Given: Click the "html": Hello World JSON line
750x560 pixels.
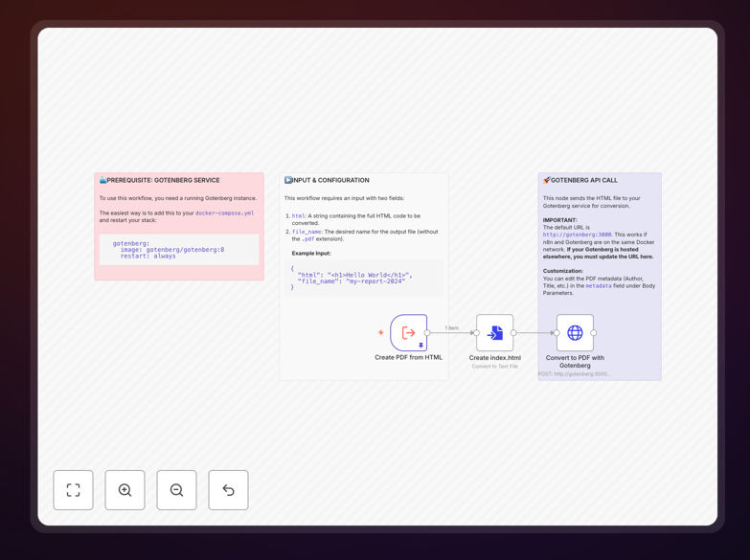Looking at the screenshot, I should pyautogui.click(x=354, y=275).
